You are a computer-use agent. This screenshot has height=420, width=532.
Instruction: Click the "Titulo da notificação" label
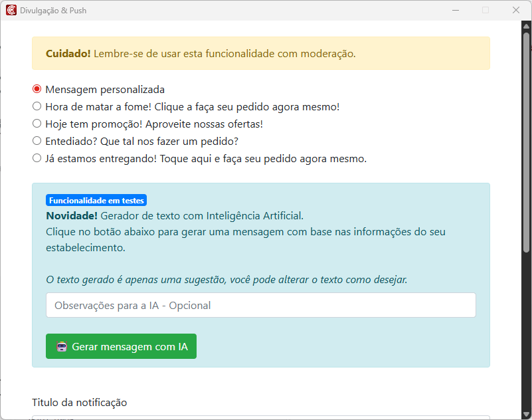79,403
